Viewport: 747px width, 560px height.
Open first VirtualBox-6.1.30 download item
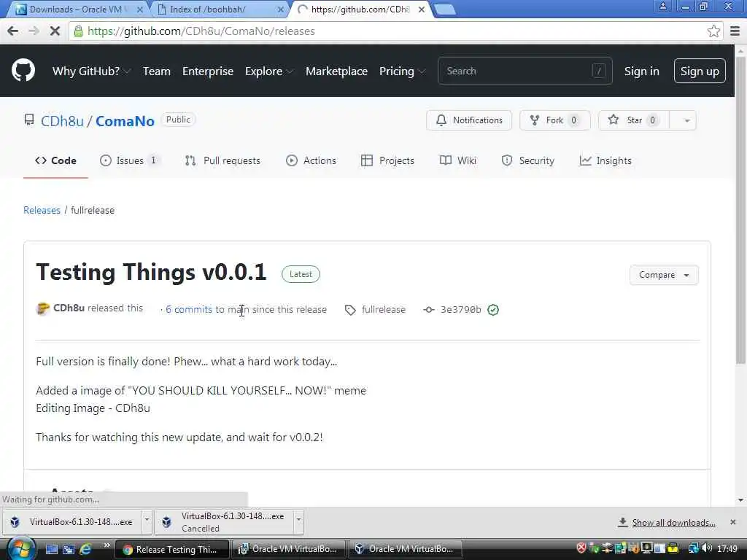pyautogui.click(x=73, y=522)
